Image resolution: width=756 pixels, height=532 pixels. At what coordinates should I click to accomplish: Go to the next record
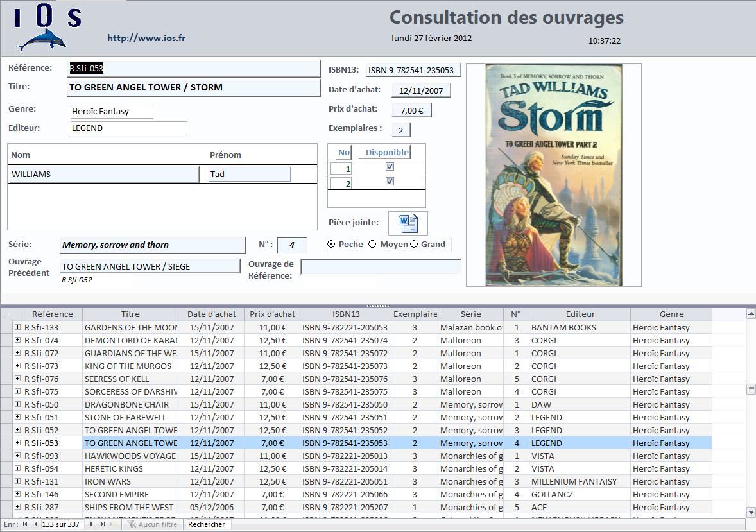tap(92, 524)
